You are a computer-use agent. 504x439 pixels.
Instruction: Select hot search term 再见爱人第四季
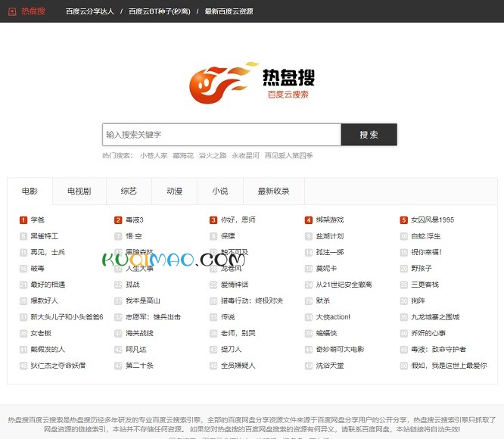tap(288, 156)
